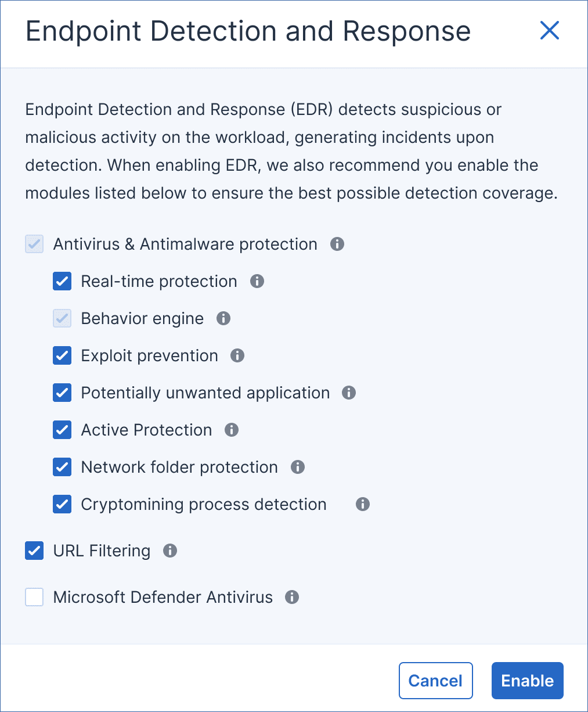Uncheck the URL Filtering checkbox
Screen dimensions: 588x712
[34, 551]
